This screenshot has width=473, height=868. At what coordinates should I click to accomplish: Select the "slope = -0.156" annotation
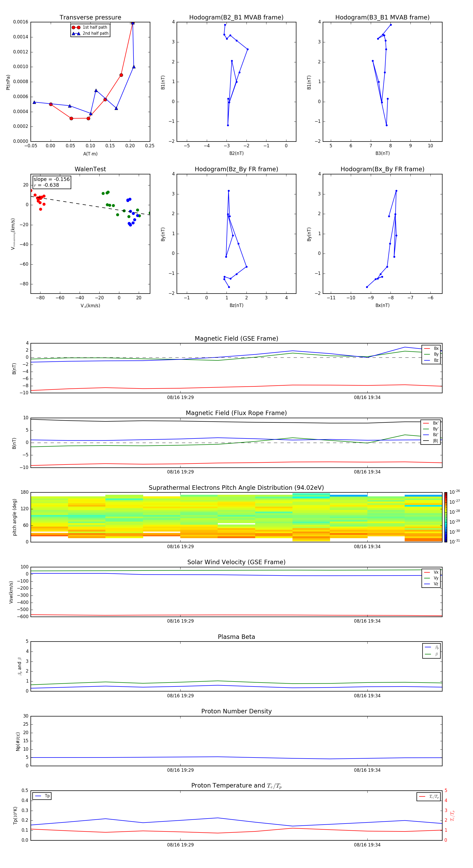click(x=52, y=179)
